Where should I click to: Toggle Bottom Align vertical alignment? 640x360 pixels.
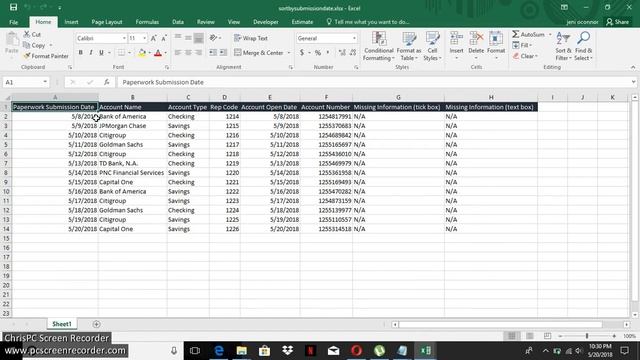pos(198,38)
